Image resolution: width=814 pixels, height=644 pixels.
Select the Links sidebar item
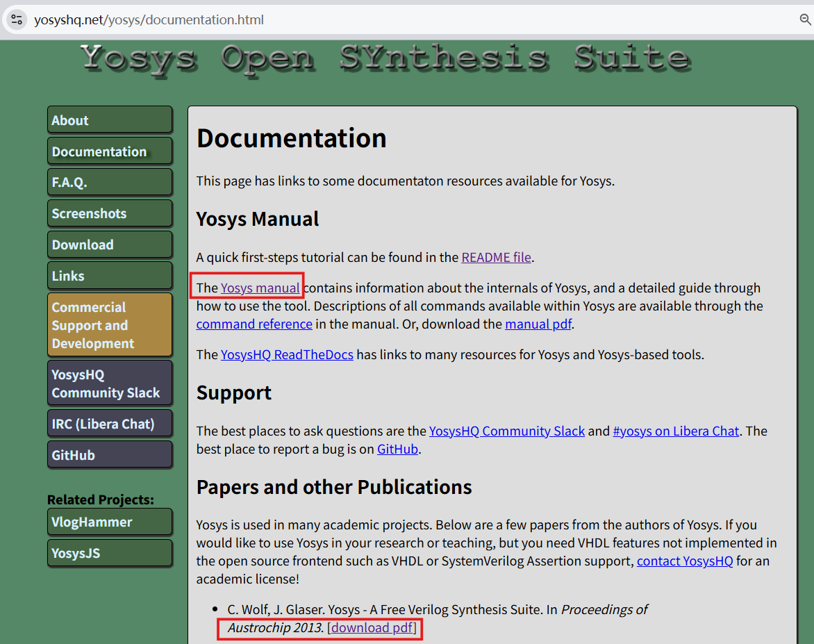click(x=110, y=276)
